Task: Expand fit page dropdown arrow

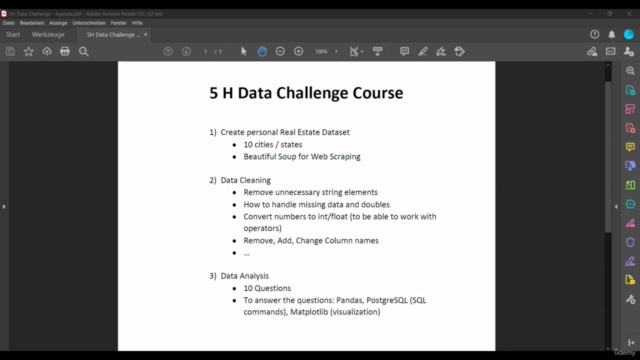Action: [x=362, y=52]
